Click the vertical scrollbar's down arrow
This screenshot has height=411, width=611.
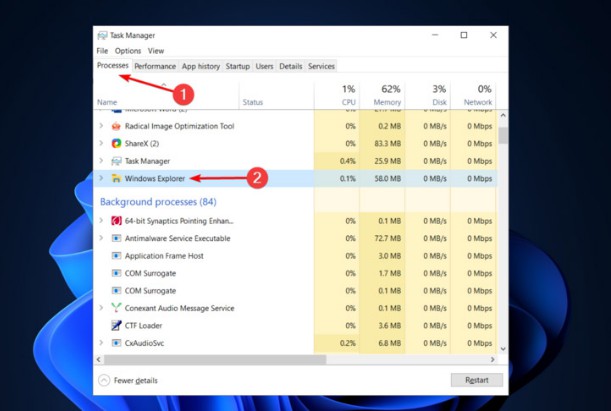(x=502, y=347)
